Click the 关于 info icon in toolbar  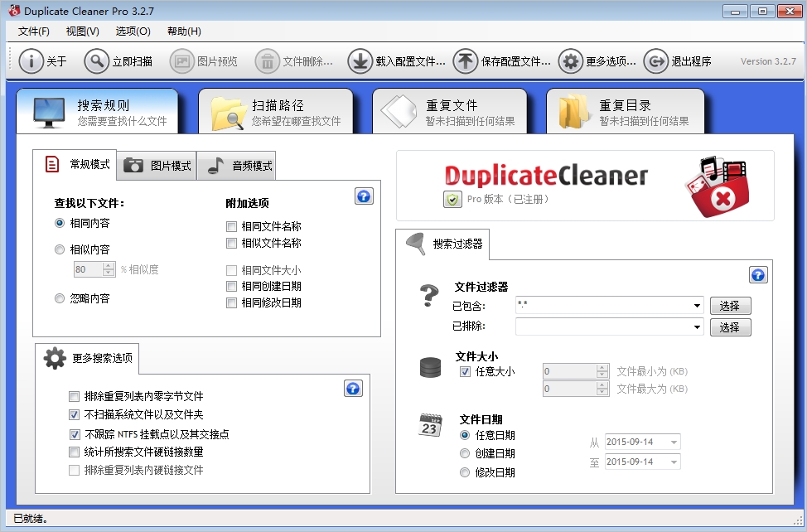click(31, 61)
